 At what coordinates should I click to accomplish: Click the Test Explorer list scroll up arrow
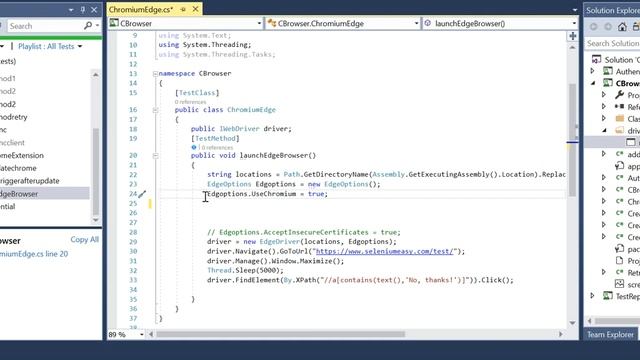[x=96, y=75]
